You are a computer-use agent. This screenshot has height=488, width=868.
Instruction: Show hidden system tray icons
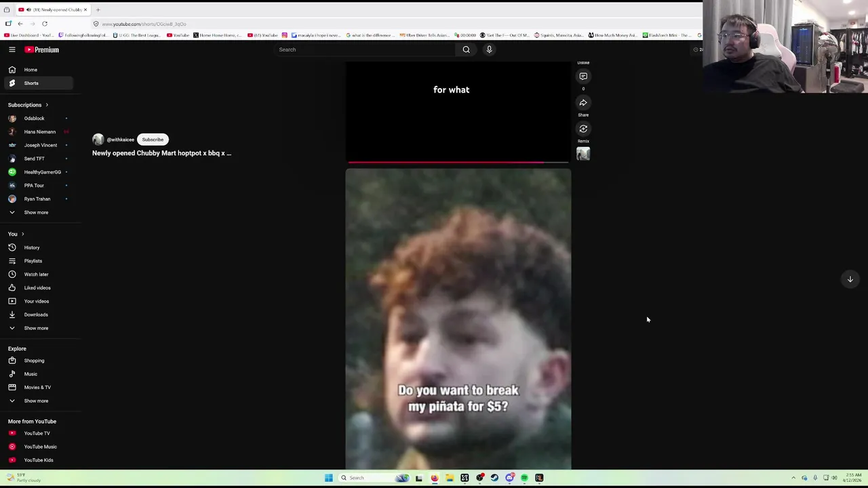point(793,478)
